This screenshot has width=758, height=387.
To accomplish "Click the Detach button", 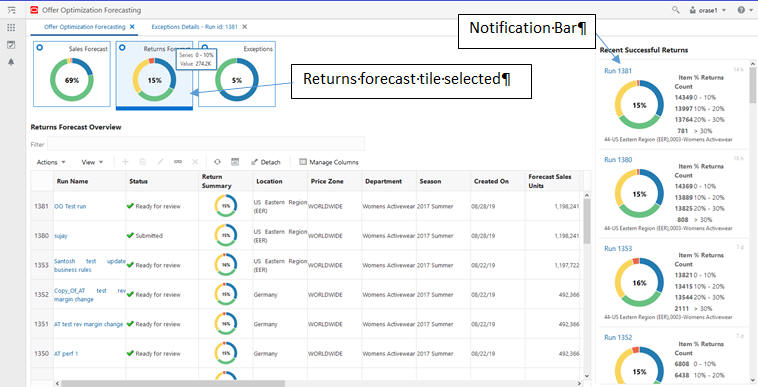I will (x=265, y=162).
